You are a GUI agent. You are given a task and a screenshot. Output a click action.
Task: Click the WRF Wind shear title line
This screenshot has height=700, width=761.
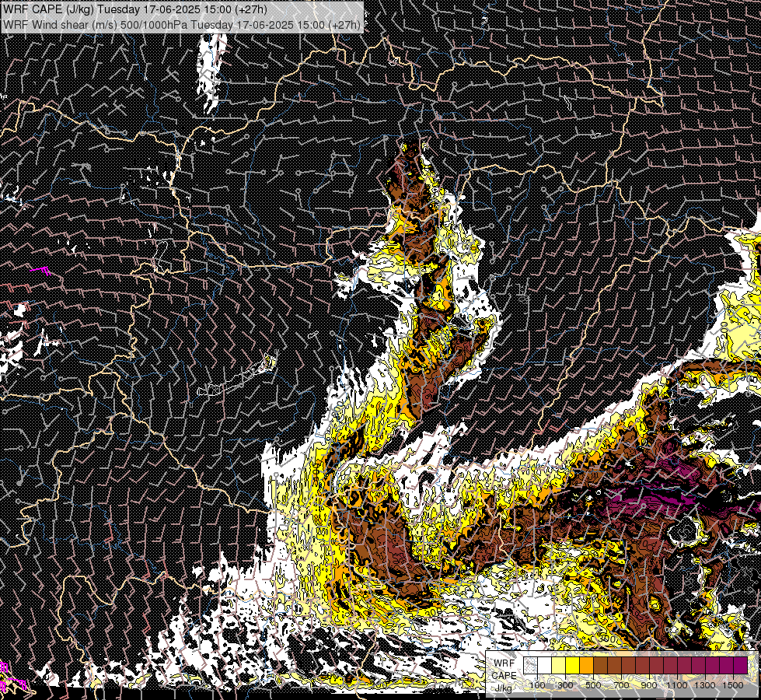pyautogui.click(x=182, y=25)
